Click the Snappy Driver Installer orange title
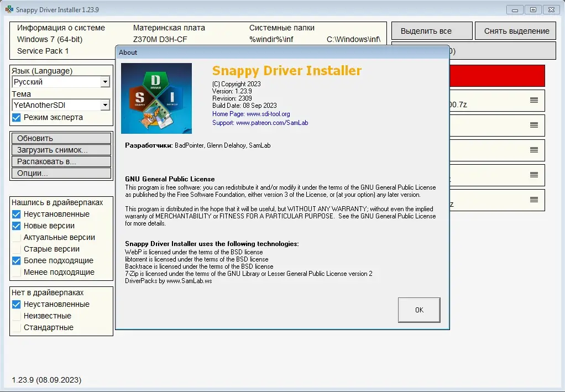 (x=287, y=71)
